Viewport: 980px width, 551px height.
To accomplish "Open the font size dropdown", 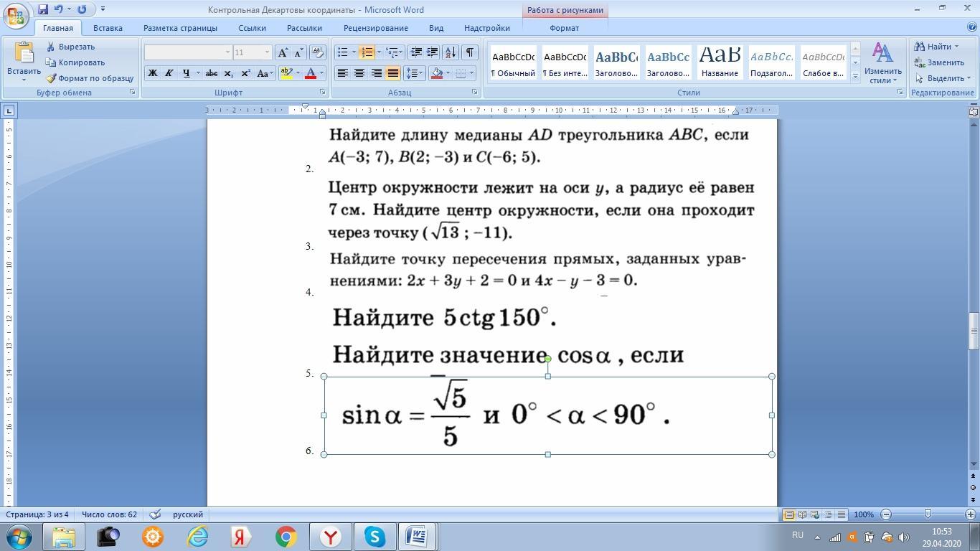I will click(267, 52).
